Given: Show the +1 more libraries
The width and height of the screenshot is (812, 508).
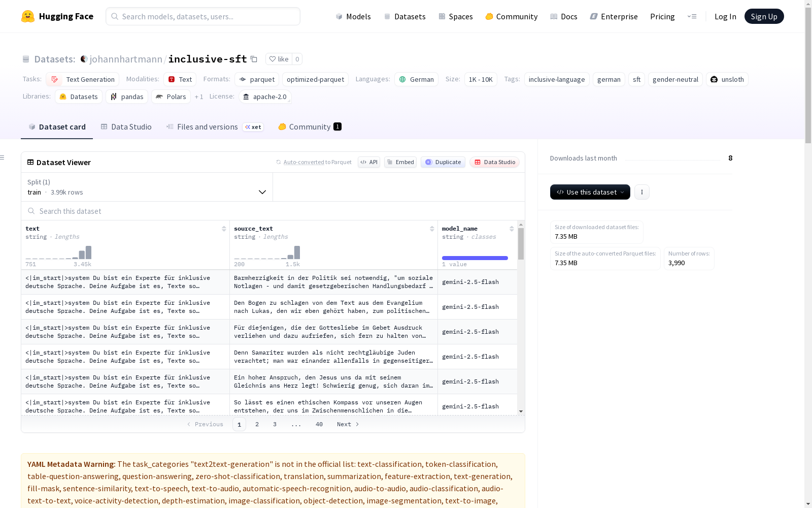Looking at the screenshot, I should coord(199,97).
